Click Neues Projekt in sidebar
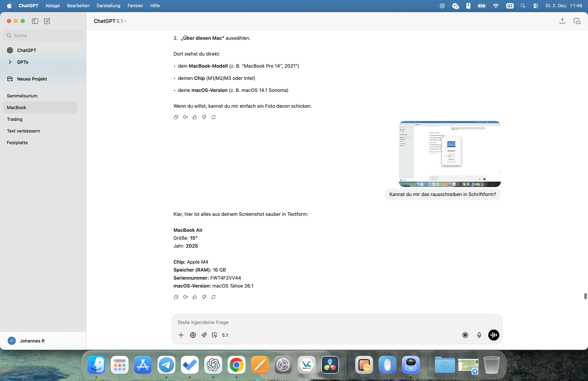The height and width of the screenshot is (381, 588). [32, 79]
